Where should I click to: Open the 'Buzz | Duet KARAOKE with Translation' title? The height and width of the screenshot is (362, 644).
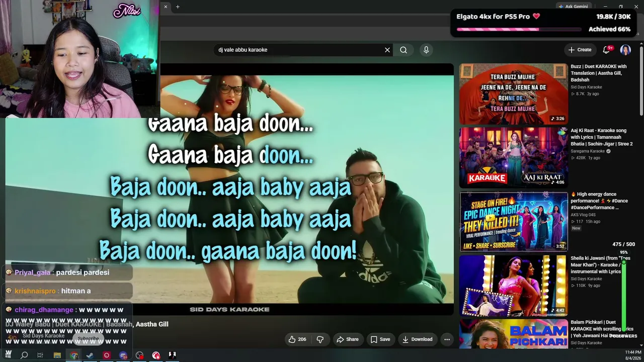click(x=599, y=73)
